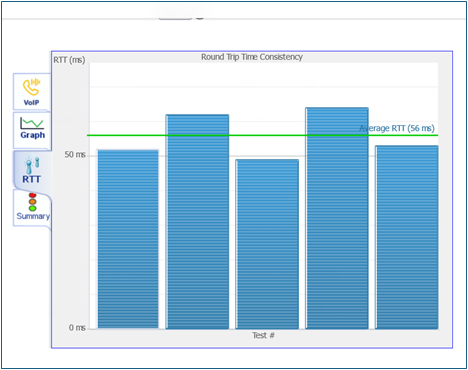Viewport: 468px width, 370px height.
Task: Open the Summary tab label
Action: tap(33, 216)
